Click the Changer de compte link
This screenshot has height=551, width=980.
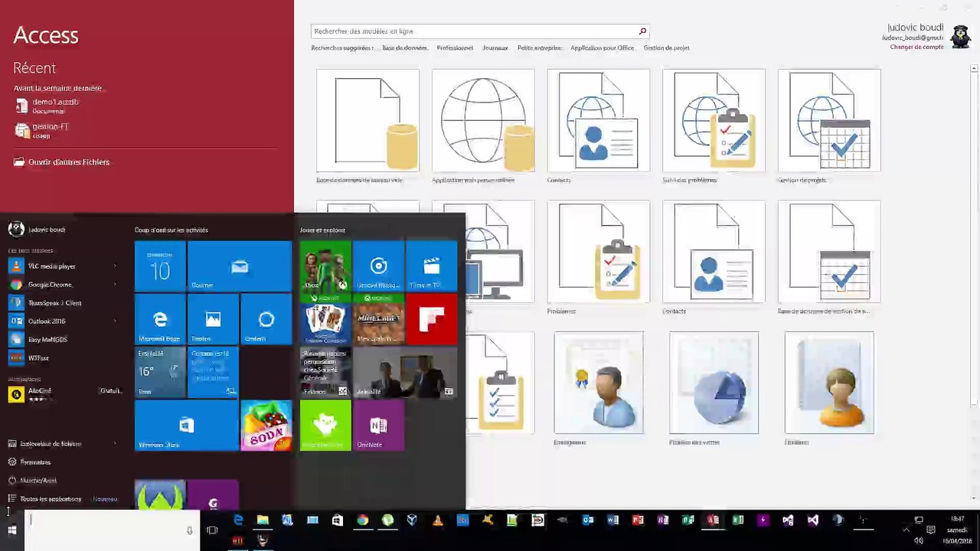916,47
